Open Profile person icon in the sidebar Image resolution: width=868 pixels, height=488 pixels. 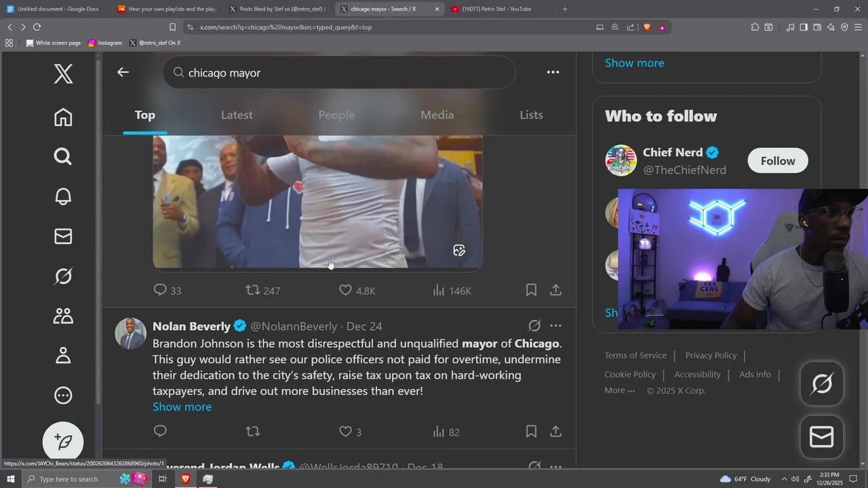(63, 355)
